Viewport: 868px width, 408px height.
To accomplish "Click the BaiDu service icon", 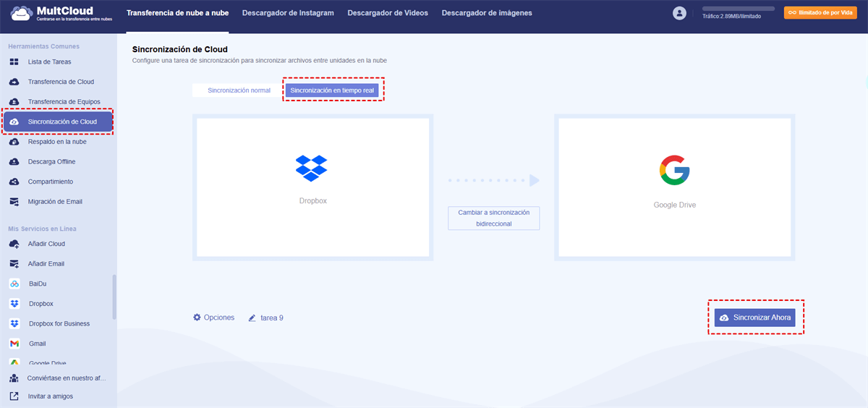I will click(x=14, y=284).
